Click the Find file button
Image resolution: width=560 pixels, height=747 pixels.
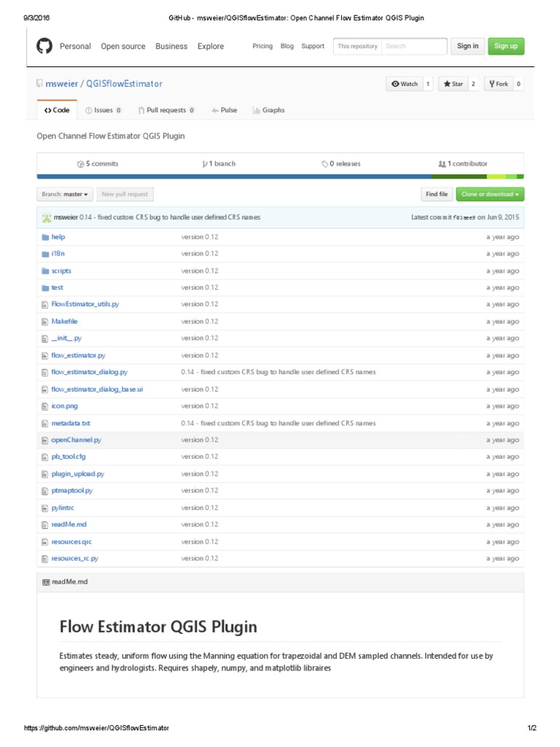[437, 194]
